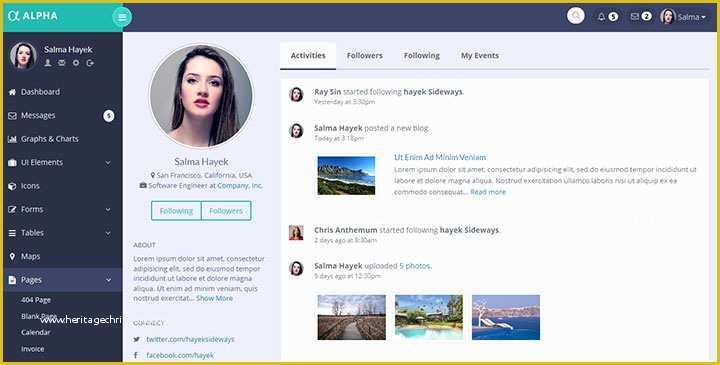The width and height of the screenshot is (720, 365).
Task: Click the cube icon beside Icons
Action: [12, 186]
